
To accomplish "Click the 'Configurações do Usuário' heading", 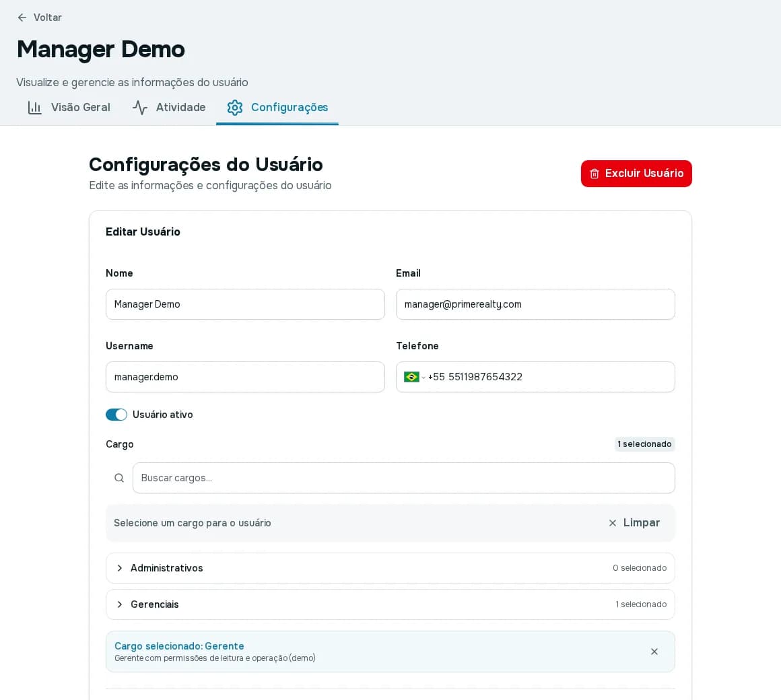I will click(x=206, y=164).
